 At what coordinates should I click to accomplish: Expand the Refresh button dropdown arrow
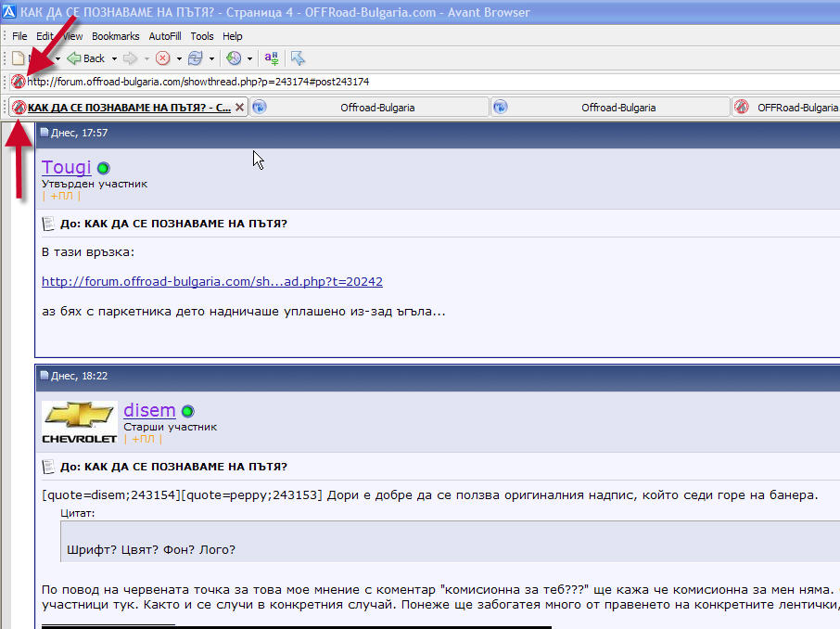coord(210,58)
